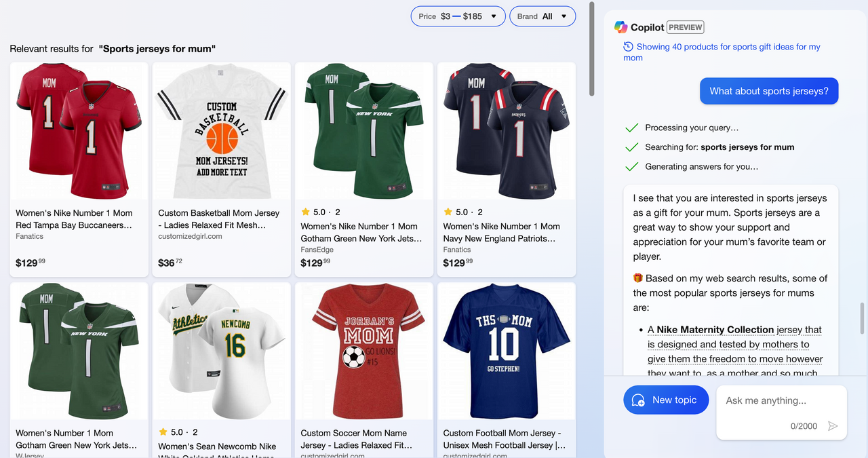The height and width of the screenshot is (458, 868).
Task: Open the Price $3 — $185 dropdown
Action: click(x=458, y=16)
